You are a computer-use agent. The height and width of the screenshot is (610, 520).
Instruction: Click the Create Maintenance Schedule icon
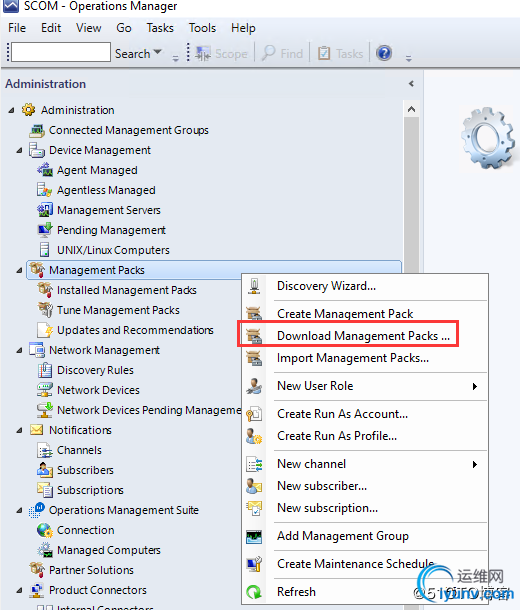point(254,564)
